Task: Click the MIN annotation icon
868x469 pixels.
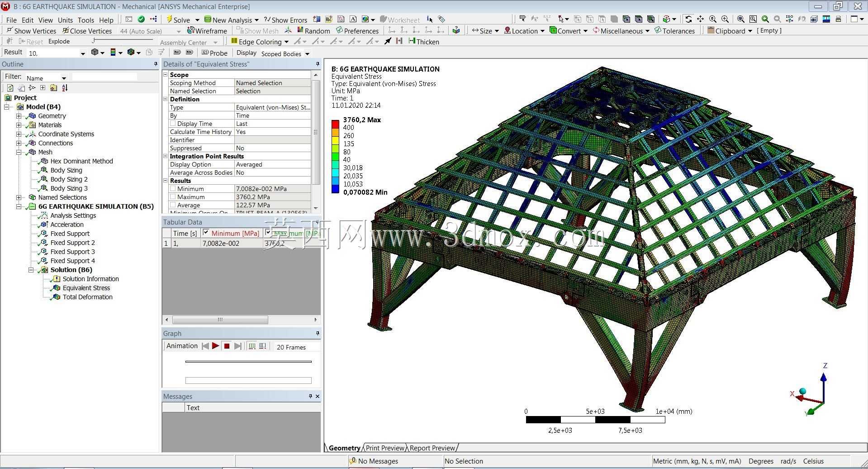Action: coord(190,53)
